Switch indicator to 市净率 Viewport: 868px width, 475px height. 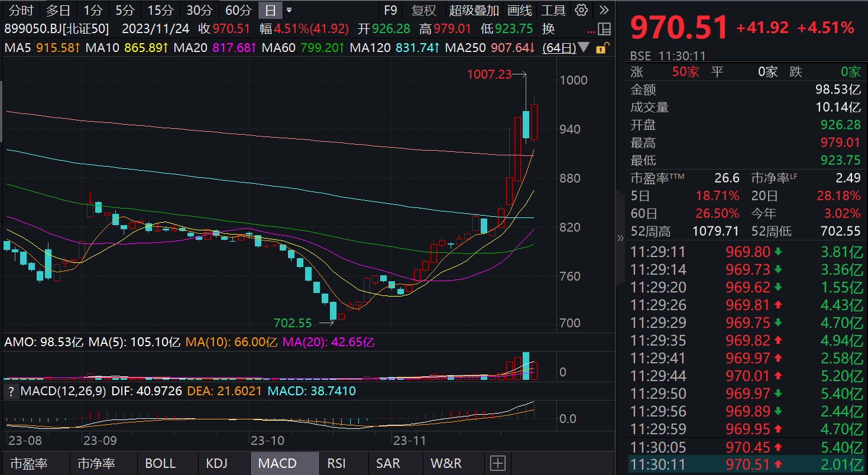(x=96, y=464)
